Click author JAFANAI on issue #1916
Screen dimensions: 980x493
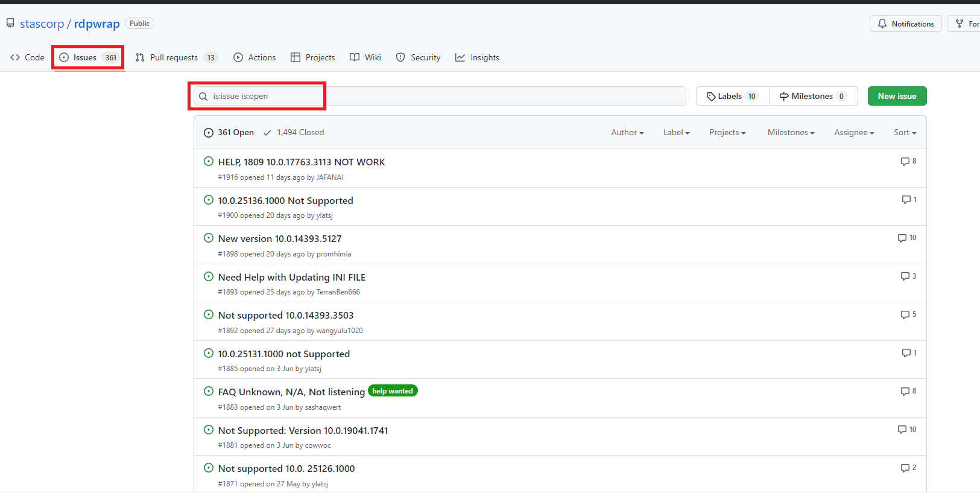click(330, 177)
